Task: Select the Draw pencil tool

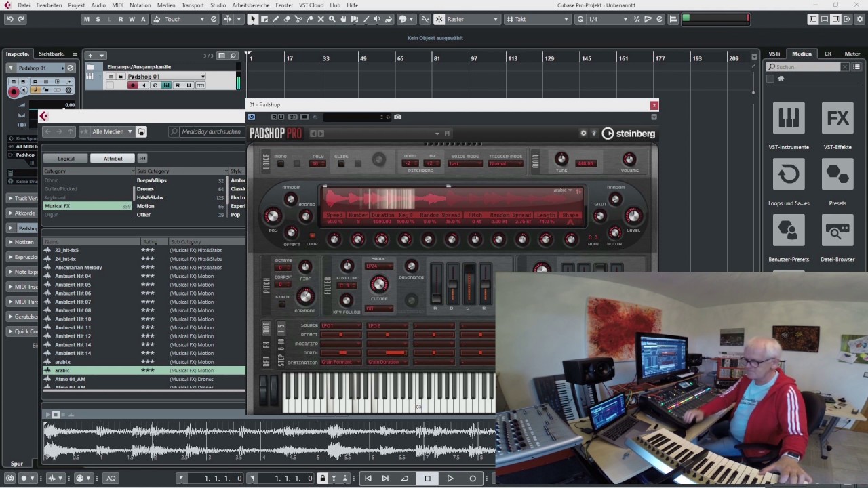Action: (x=275, y=19)
